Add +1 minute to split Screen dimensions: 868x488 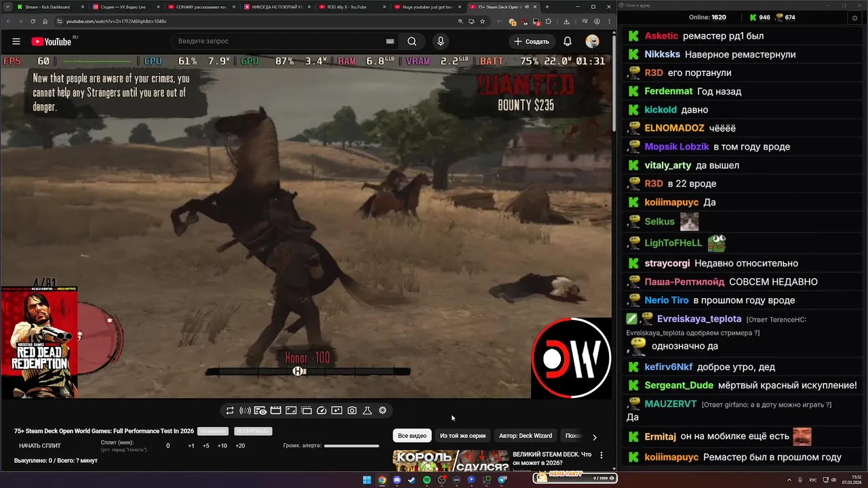[x=191, y=446]
